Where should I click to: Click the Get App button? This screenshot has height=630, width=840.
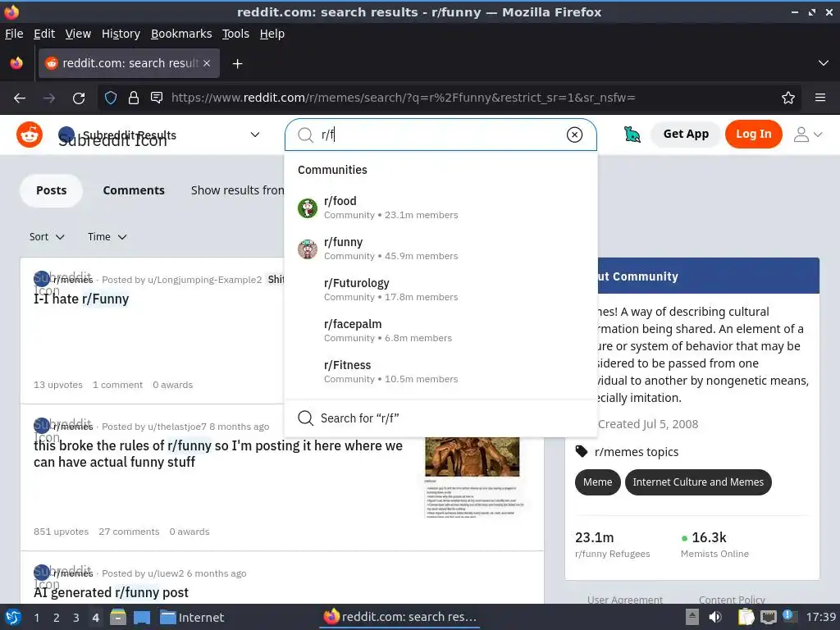686,134
